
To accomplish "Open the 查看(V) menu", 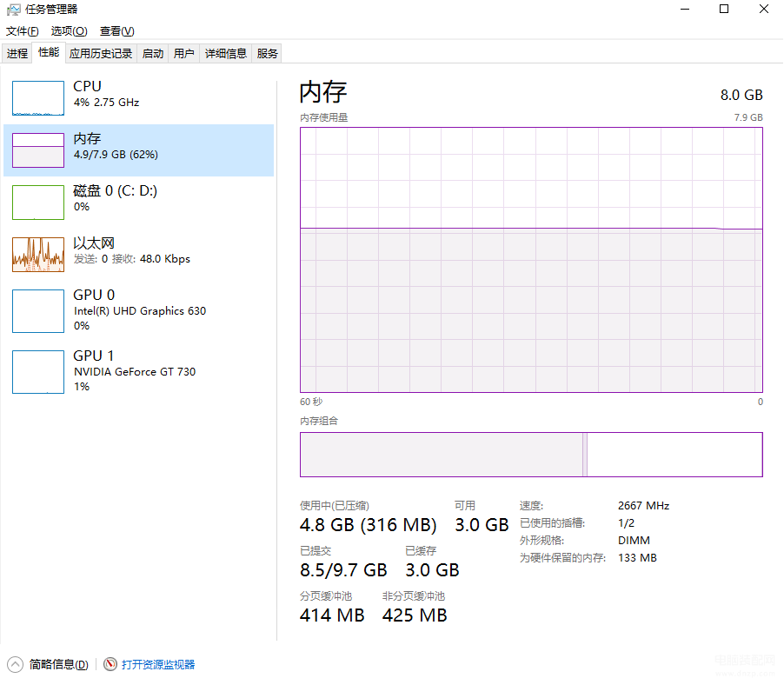I will [116, 31].
